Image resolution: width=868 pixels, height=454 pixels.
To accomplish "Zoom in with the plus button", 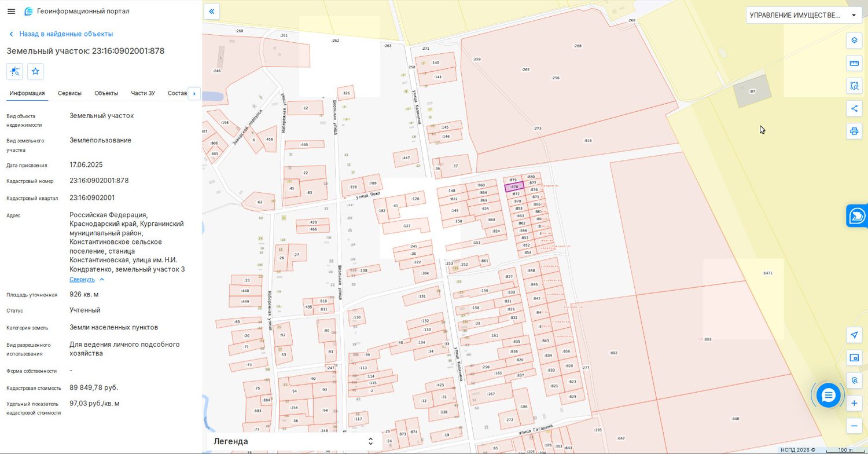I will 854,403.
